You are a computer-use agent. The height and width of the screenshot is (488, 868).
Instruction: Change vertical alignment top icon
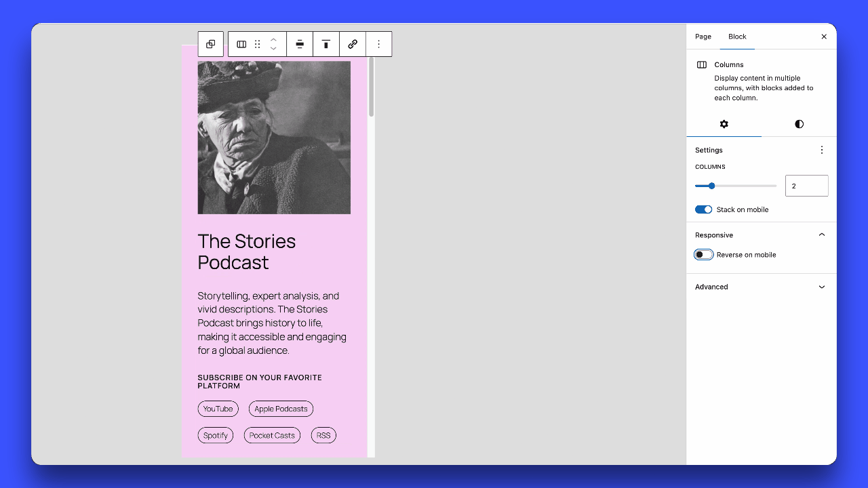pos(326,44)
